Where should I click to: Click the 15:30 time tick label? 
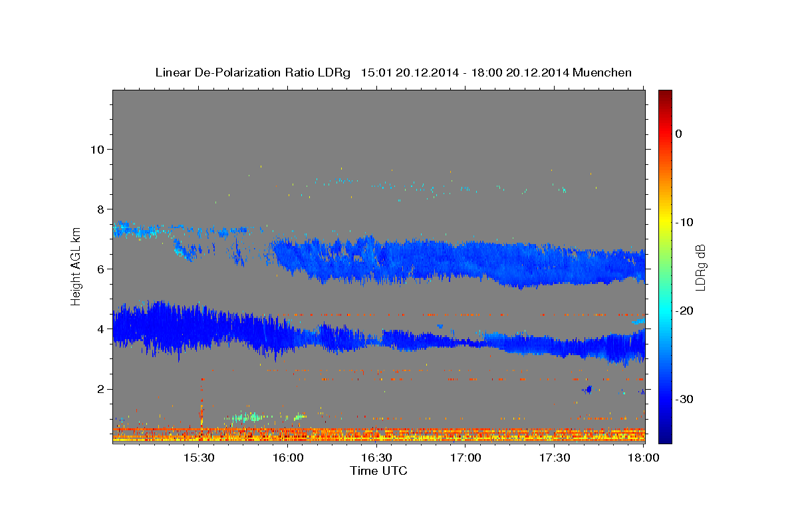tap(199, 458)
